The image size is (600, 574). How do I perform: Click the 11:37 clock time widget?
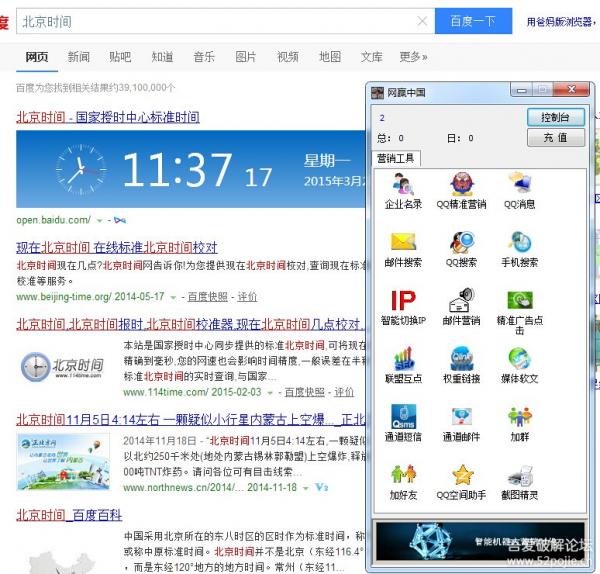point(191,169)
